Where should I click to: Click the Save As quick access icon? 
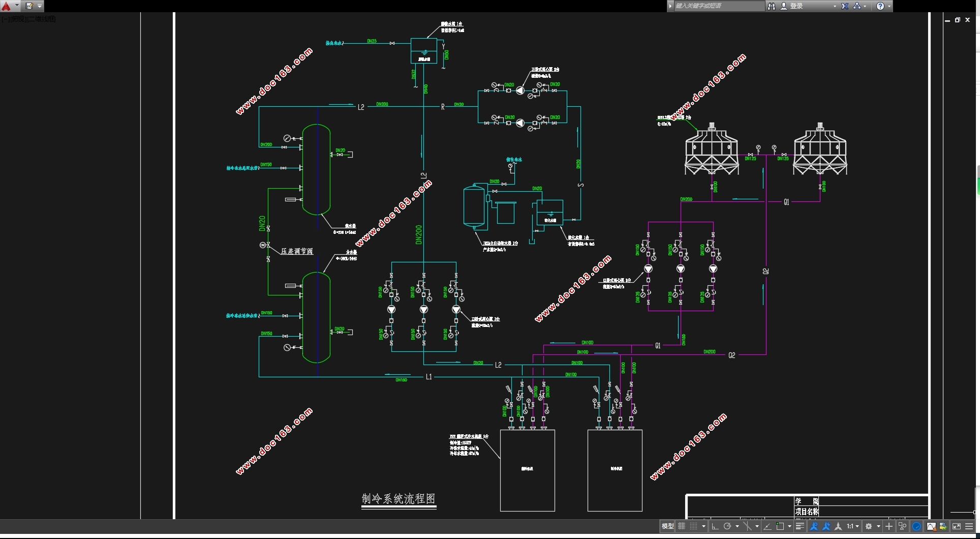[x=29, y=6]
